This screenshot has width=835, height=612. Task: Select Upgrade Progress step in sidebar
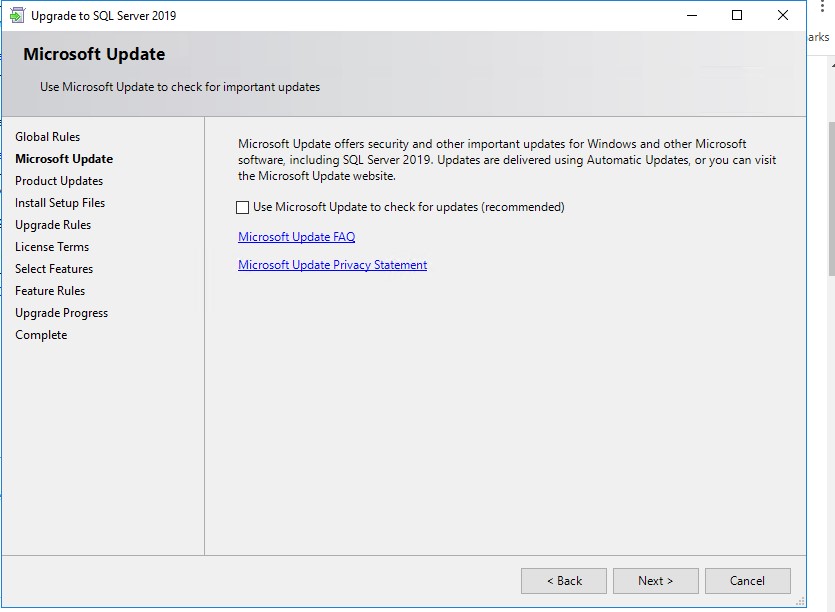tap(62, 313)
